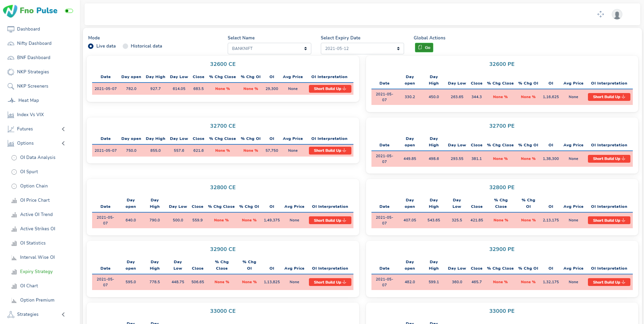Click OI value 1,49,375 in 32800 CE

tap(272, 220)
